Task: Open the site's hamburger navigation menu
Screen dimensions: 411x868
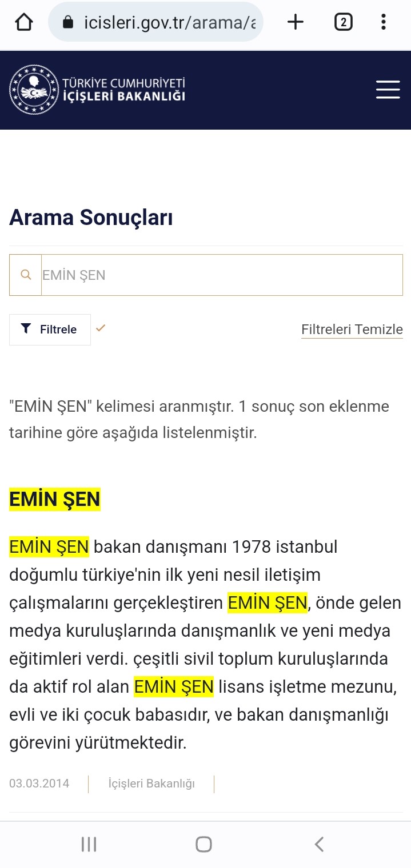Action: (x=387, y=89)
